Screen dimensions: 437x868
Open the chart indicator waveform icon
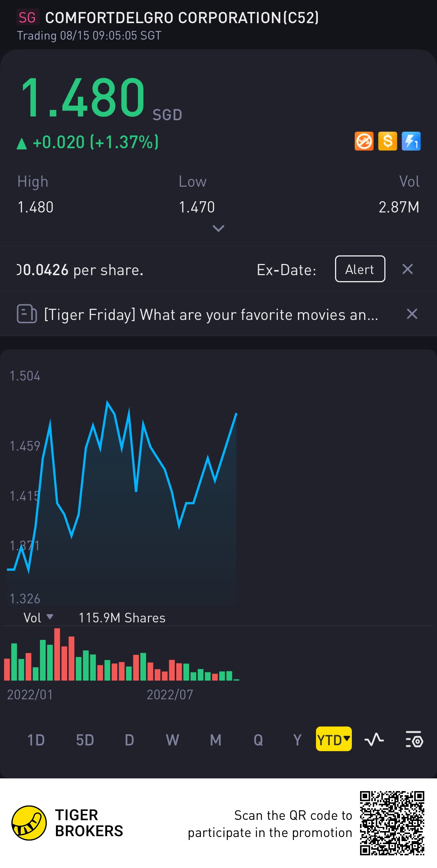374,739
